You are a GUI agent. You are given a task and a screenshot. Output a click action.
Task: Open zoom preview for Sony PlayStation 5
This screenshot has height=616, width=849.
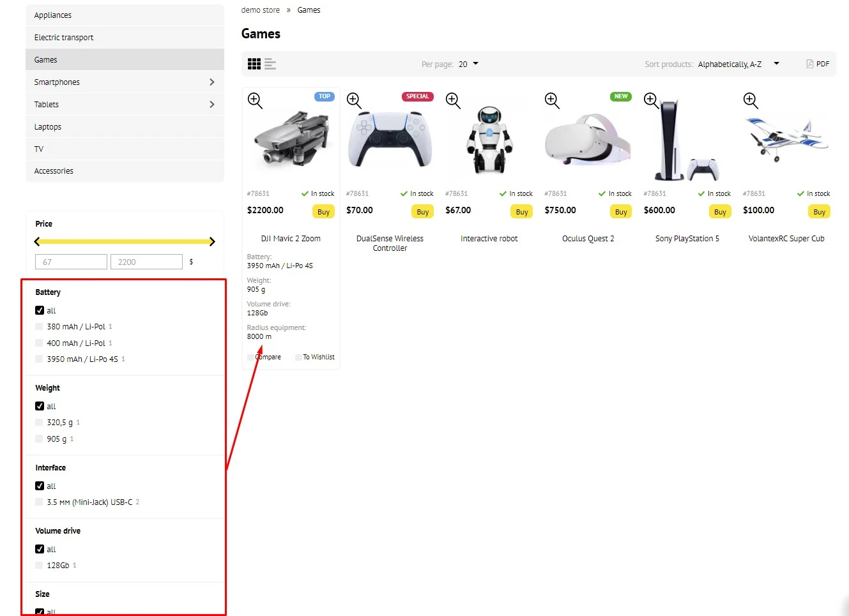(651, 100)
